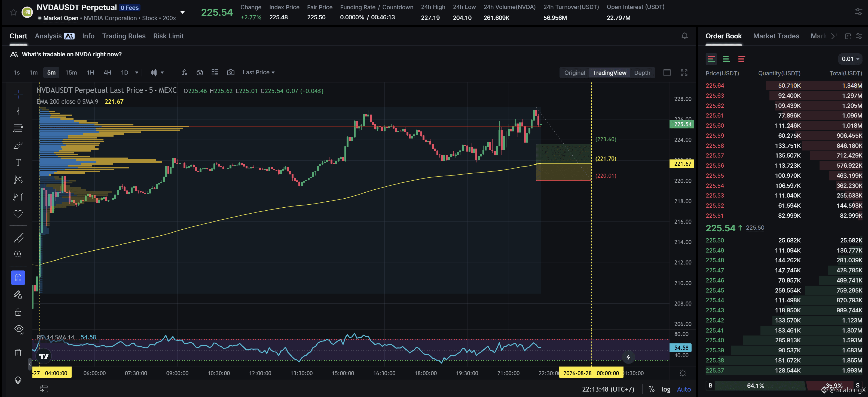Image resolution: width=868 pixels, height=397 pixels.
Task: Enter fullscreen chart mode
Action: point(684,72)
